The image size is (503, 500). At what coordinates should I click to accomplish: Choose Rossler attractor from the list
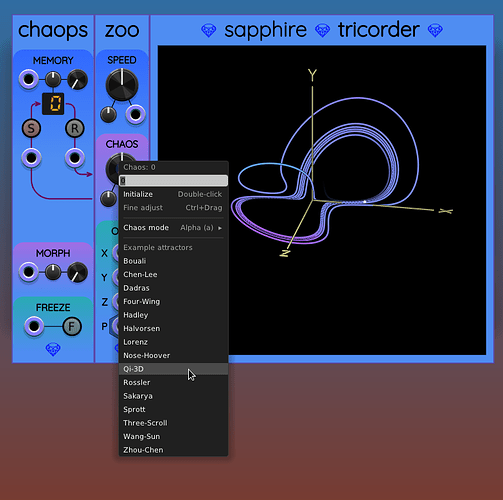click(173, 382)
